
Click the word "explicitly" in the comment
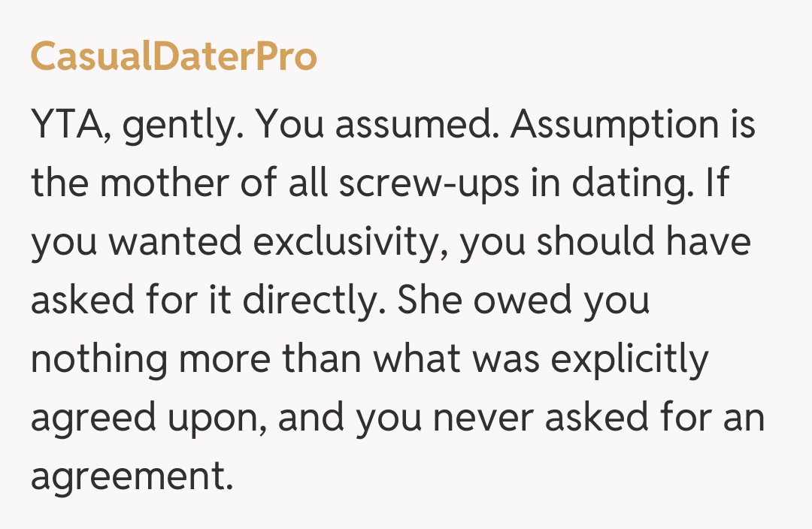(629, 361)
